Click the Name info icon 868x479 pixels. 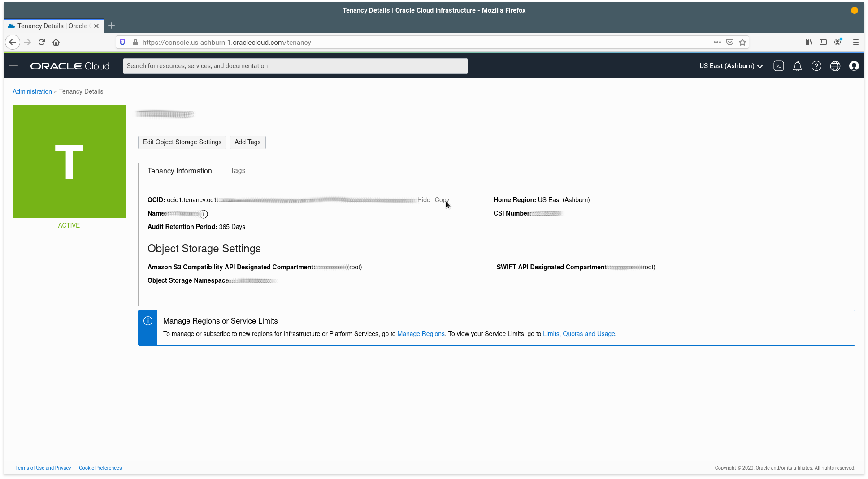click(204, 214)
